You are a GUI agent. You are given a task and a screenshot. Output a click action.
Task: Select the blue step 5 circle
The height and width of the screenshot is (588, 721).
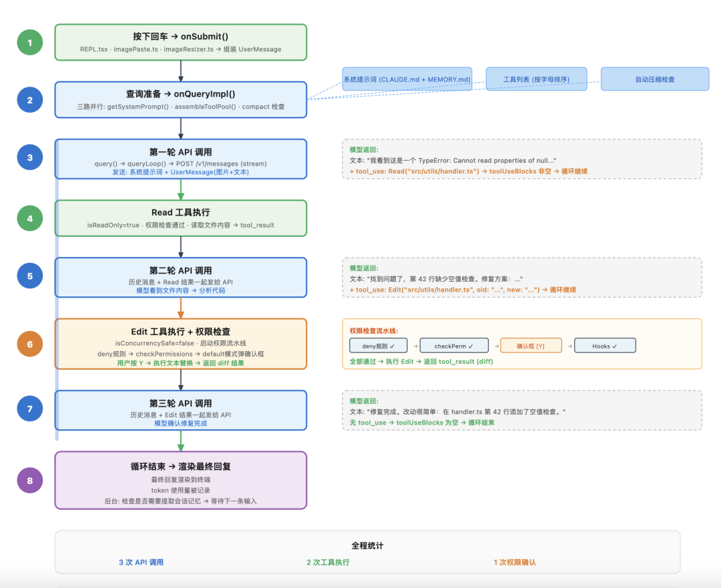[29, 276]
